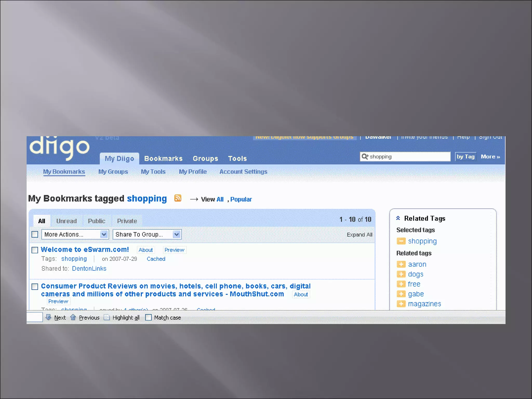Viewport: 532px width, 399px height.
Task: Collapse the Related Tags panel
Action: [x=398, y=218]
